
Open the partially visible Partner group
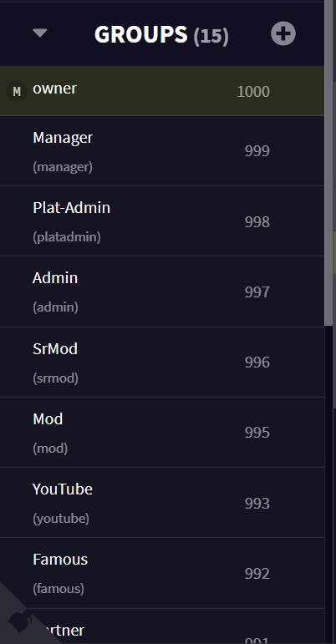[162, 626]
